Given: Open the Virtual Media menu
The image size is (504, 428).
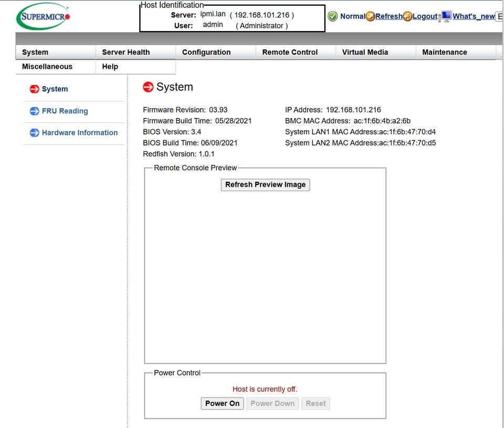Looking at the screenshot, I should (x=376, y=52).
